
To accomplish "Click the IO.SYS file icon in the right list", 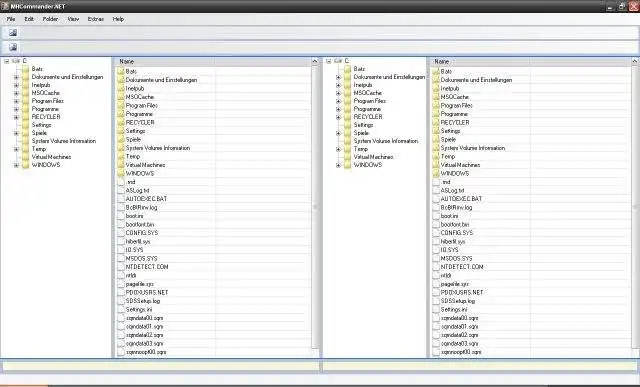I will coord(436,250).
